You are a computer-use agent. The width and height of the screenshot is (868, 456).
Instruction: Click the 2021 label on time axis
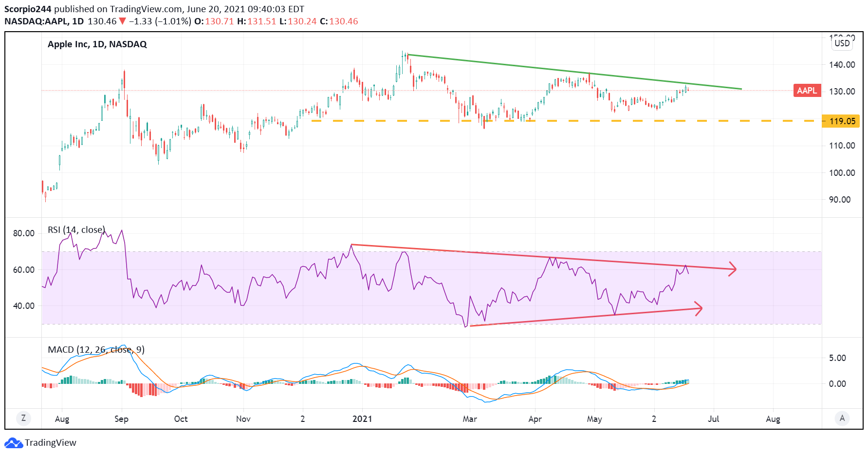point(362,419)
